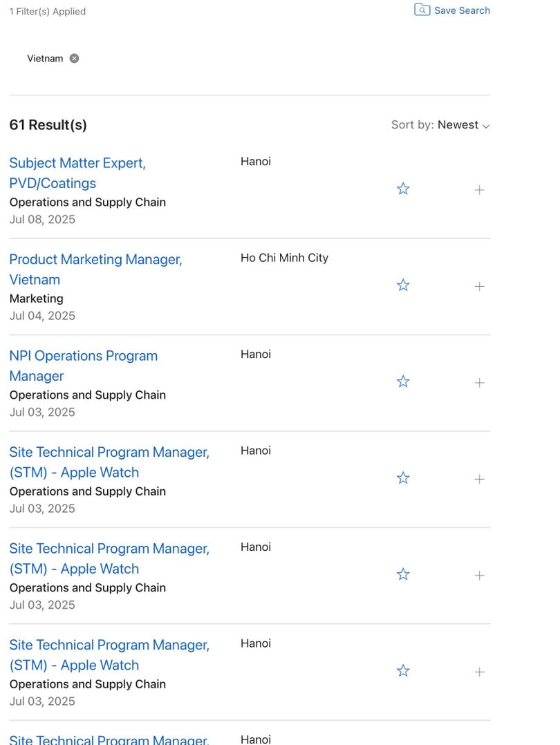Expand Subject Matter Expert, PVD/Coatings details
The image size is (560, 745).
point(479,189)
